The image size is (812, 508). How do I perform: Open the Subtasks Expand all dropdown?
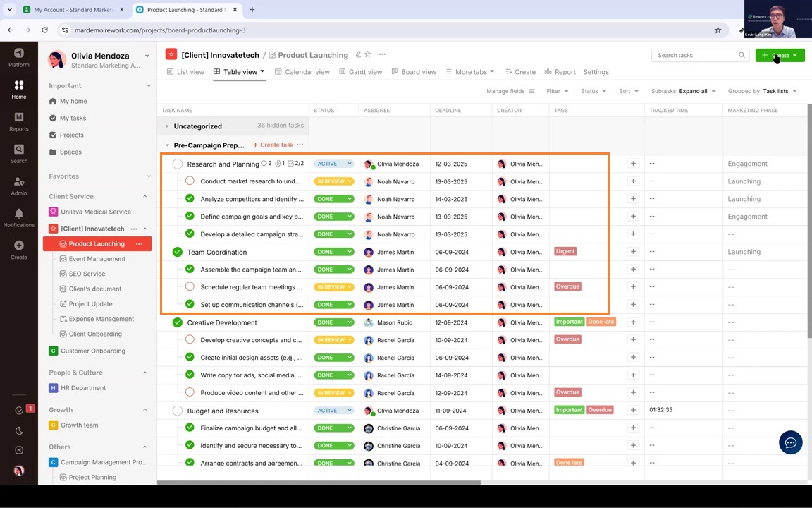683,91
